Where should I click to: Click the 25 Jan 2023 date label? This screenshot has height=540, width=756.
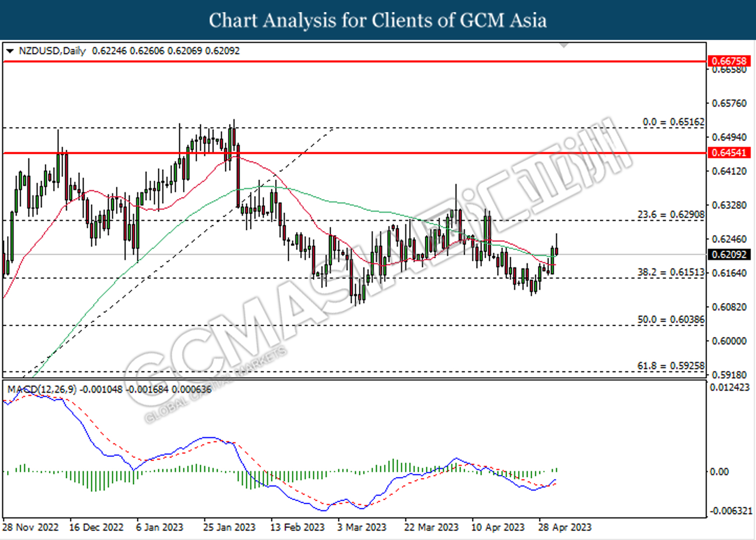(229, 527)
